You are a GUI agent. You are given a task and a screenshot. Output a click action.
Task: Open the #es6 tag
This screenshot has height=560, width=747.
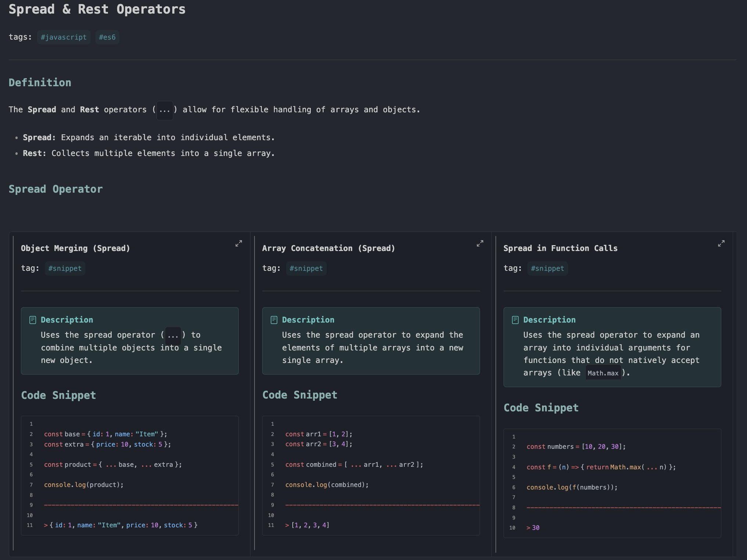tap(107, 37)
